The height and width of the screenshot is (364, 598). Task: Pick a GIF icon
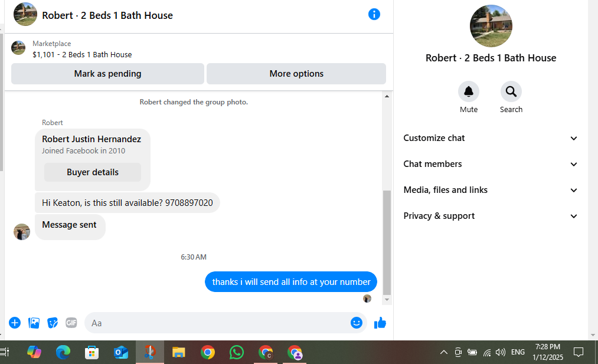click(71, 323)
